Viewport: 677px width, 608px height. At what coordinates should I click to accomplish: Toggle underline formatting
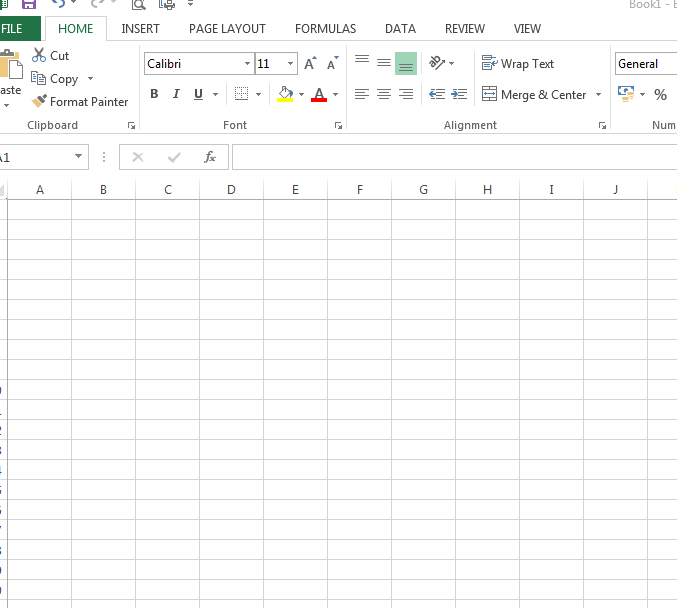click(x=198, y=94)
